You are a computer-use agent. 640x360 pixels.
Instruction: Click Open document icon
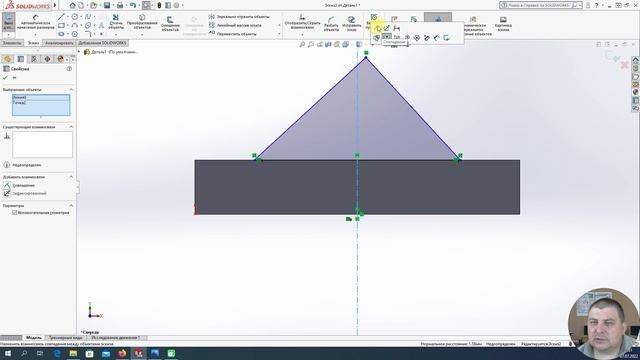pos(94,5)
